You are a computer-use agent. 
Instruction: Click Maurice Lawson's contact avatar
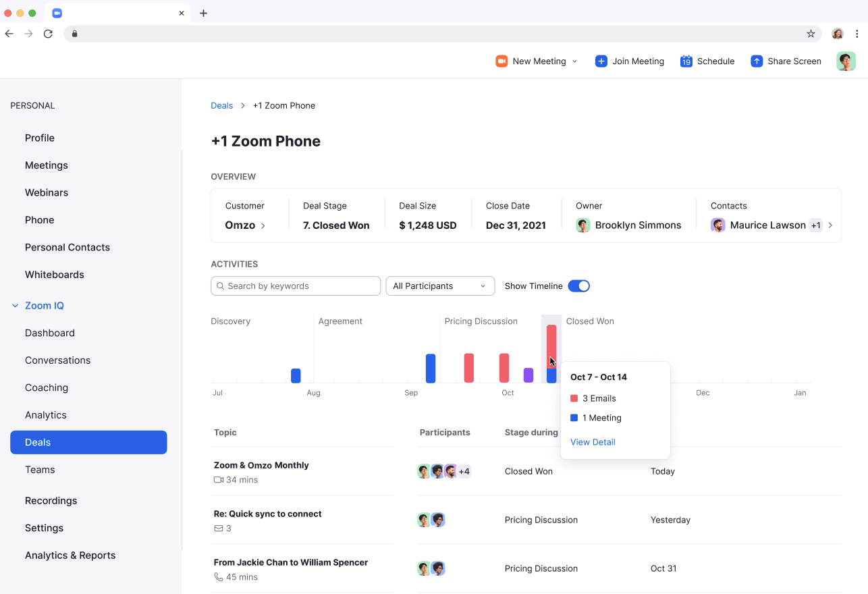718,225
